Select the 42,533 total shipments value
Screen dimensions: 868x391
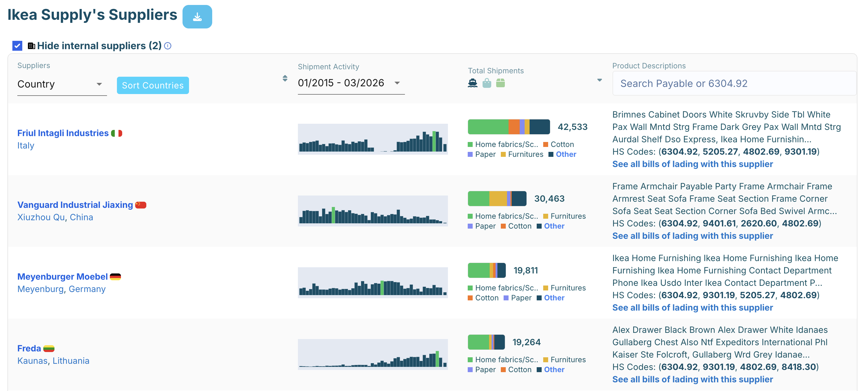[573, 127]
